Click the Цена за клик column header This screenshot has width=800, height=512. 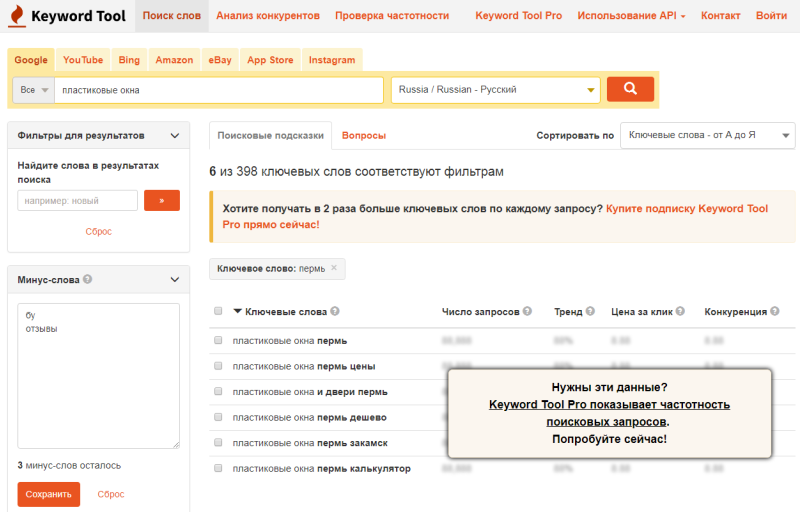pyautogui.click(x=642, y=312)
